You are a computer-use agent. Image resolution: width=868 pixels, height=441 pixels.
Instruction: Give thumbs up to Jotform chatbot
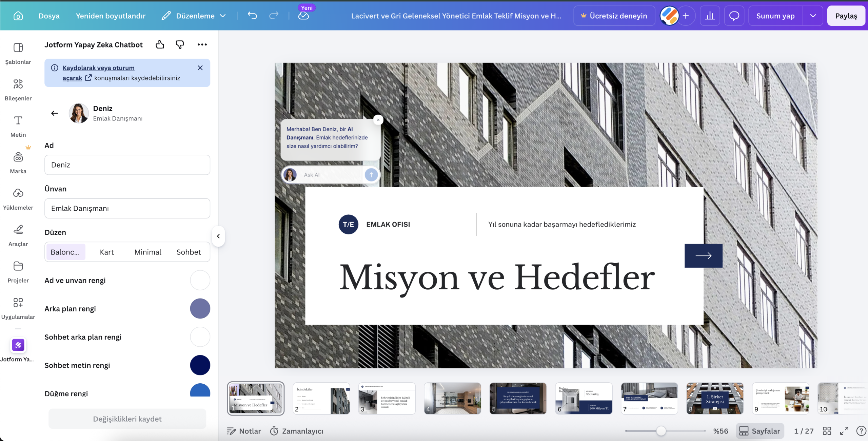[x=159, y=44]
